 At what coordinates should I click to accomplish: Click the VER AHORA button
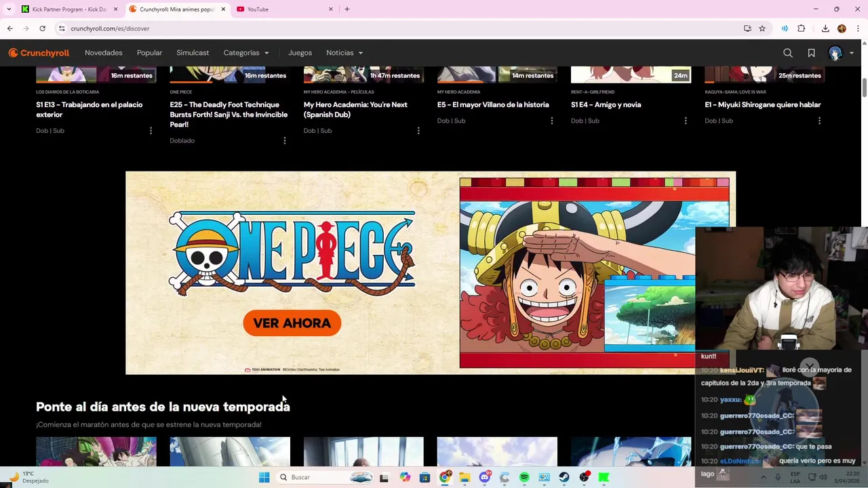click(x=292, y=323)
